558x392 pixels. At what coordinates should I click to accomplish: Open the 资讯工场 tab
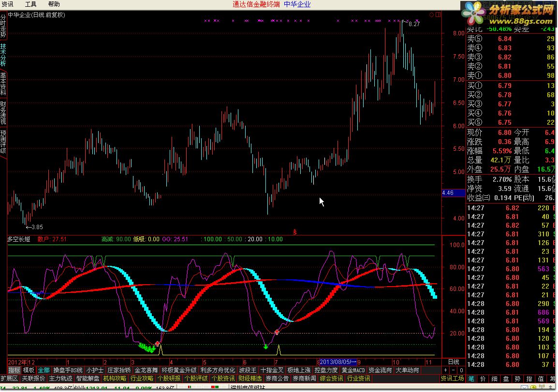tap(452, 378)
